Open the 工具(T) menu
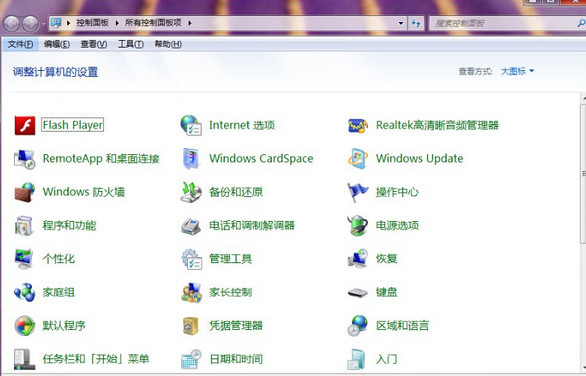Viewport: 586px width, 376px height. click(x=131, y=44)
